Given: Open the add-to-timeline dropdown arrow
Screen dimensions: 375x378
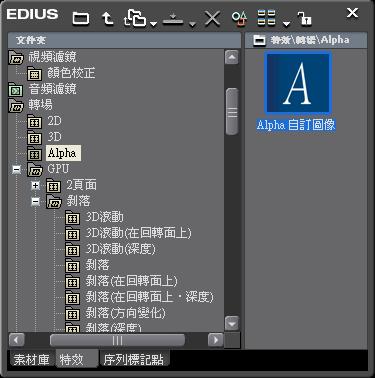Looking at the screenshot, I should 192,24.
